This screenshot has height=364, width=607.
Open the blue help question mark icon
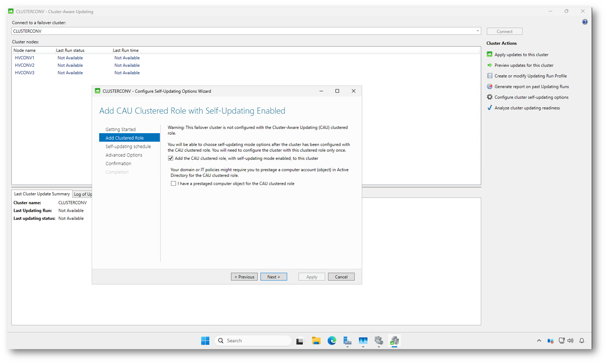(x=585, y=22)
